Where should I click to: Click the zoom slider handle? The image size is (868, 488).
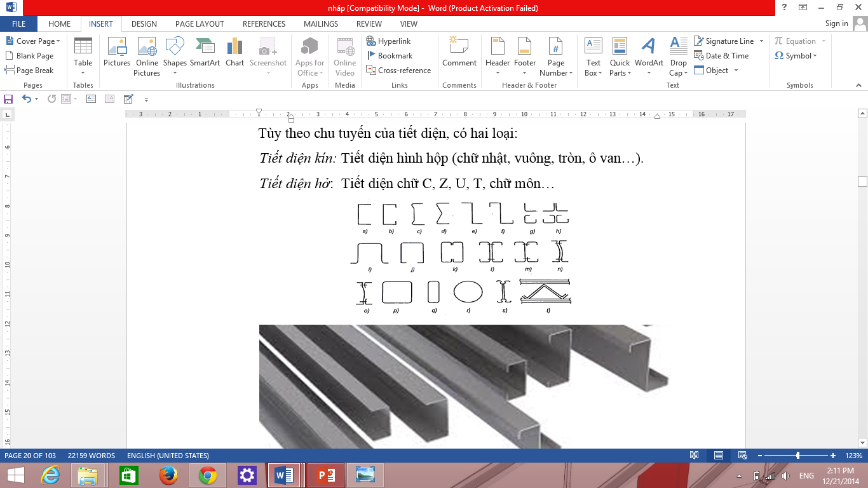[x=797, y=456]
